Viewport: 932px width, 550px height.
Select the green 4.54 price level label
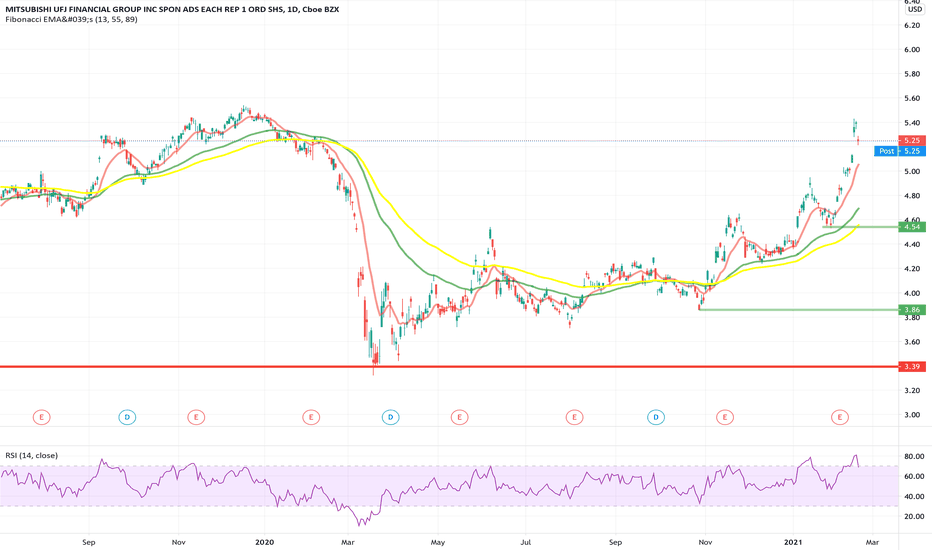[912, 227]
